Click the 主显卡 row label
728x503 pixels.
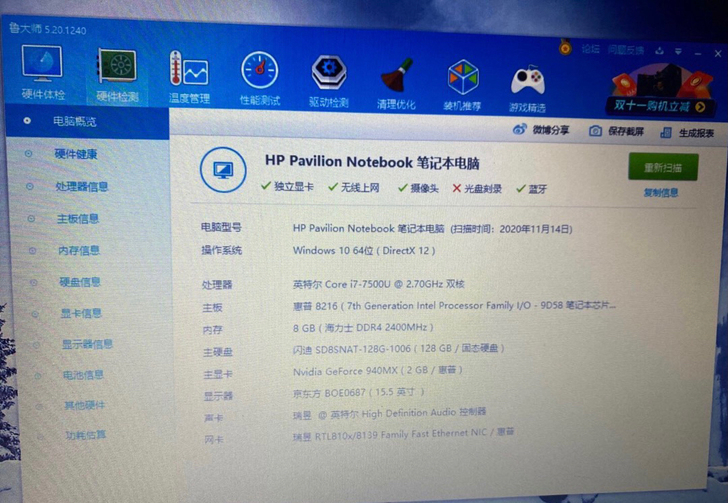pyautogui.click(x=218, y=374)
